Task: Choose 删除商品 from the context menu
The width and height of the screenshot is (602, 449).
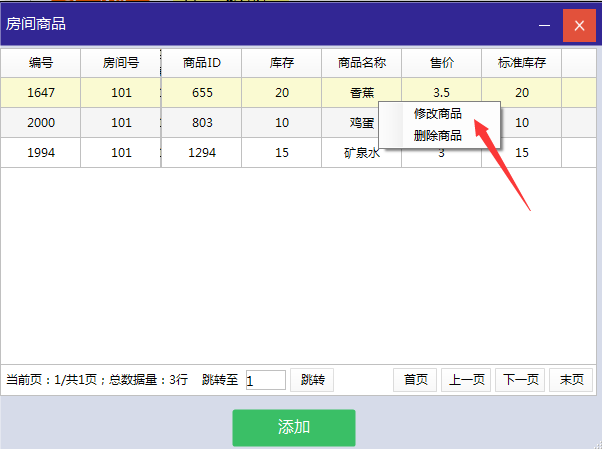Action: click(x=437, y=136)
